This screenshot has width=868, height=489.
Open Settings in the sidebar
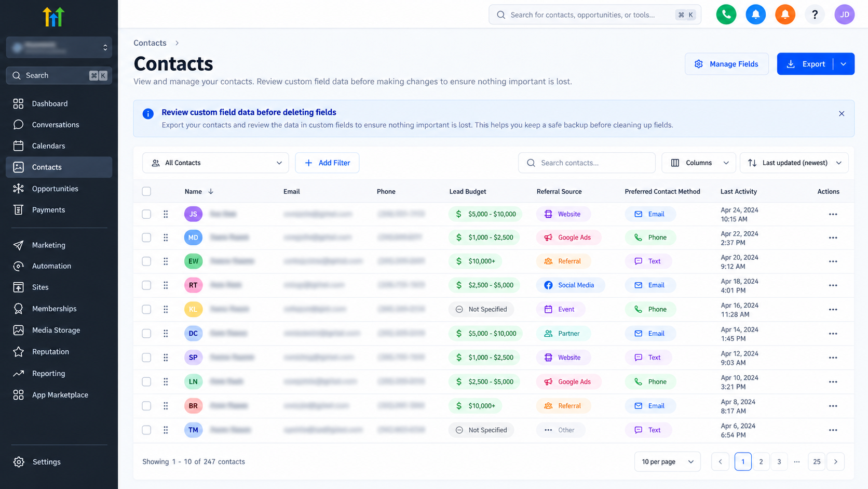[x=59, y=462]
